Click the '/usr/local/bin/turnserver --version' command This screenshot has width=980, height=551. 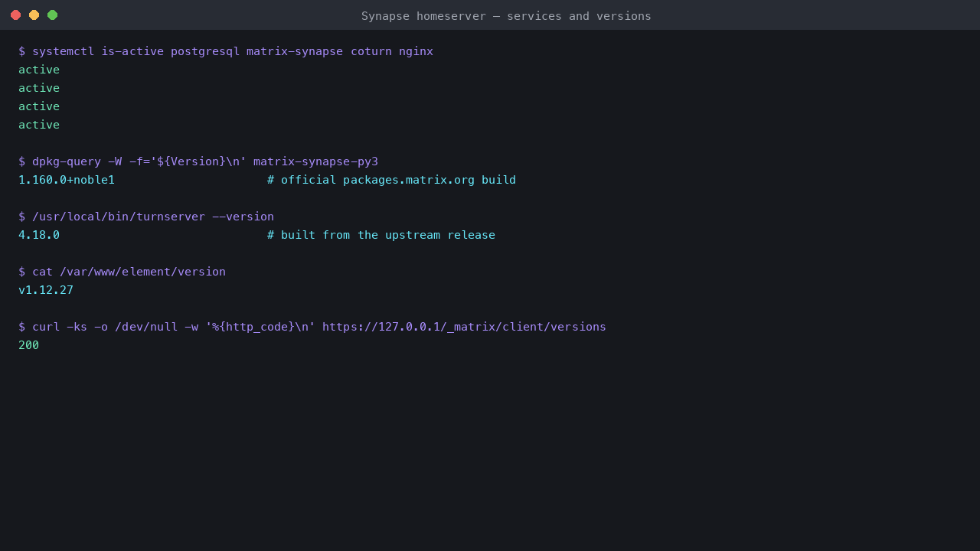(146, 217)
